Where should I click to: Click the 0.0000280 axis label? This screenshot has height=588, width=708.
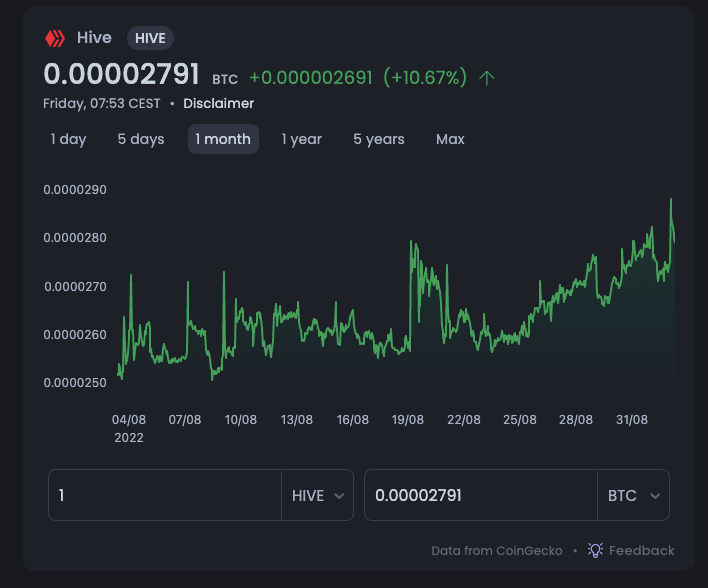75,238
